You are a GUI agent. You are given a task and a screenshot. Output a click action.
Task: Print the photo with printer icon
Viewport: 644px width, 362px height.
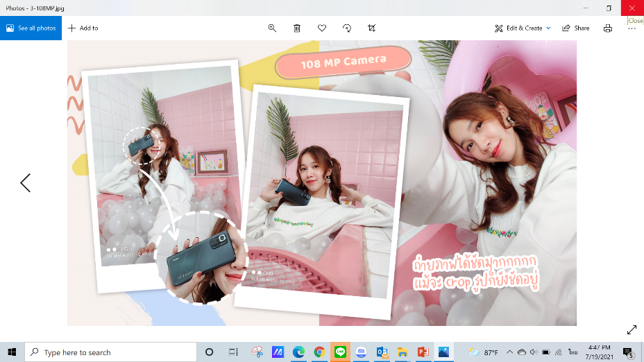pyautogui.click(x=608, y=28)
